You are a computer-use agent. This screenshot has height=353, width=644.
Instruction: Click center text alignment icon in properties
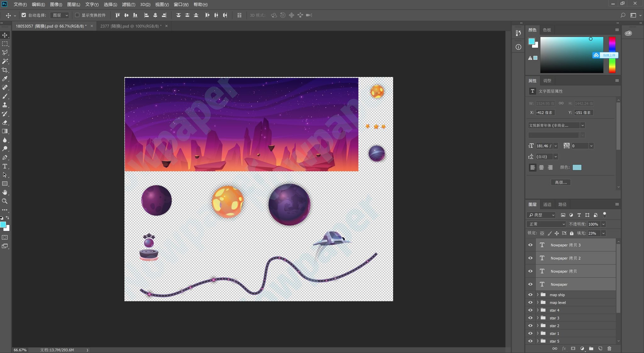(541, 167)
